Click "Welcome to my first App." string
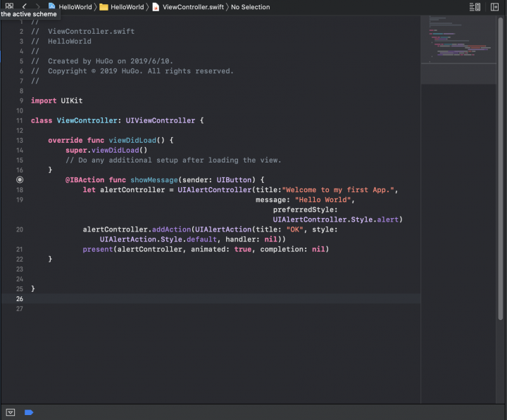 point(338,190)
